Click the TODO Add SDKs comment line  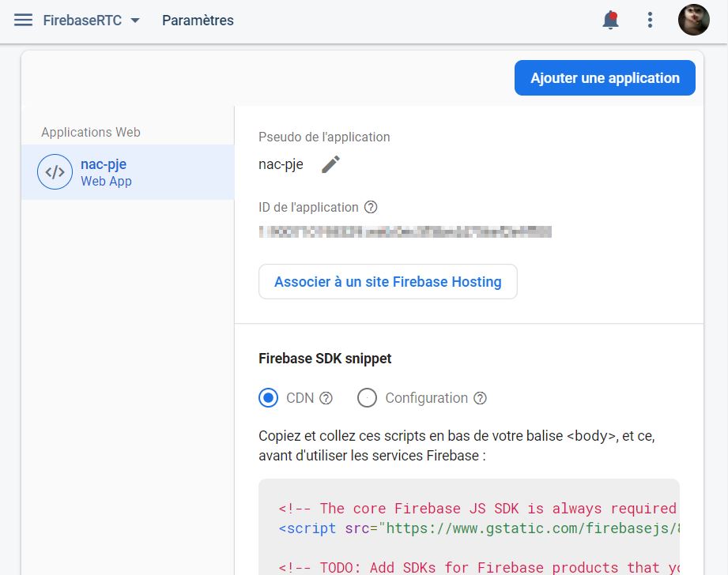point(479,568)
